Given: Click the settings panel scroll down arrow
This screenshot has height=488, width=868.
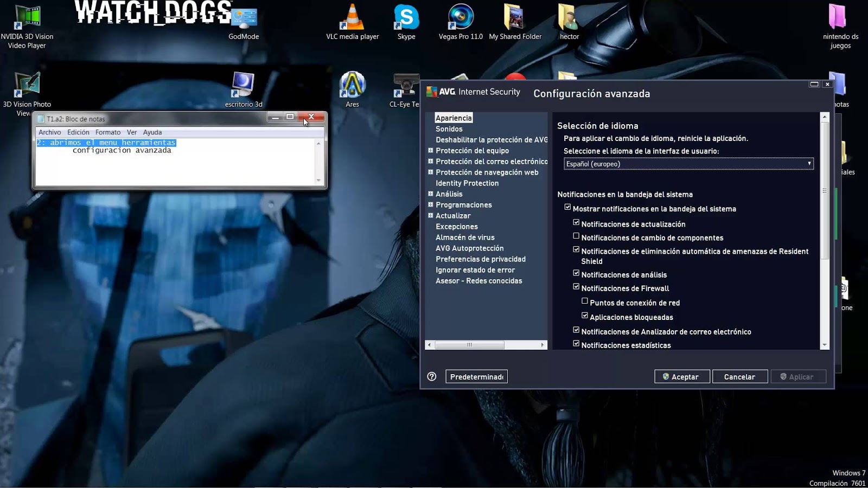Looking at the screenshot, I should [x=825, y=345].
